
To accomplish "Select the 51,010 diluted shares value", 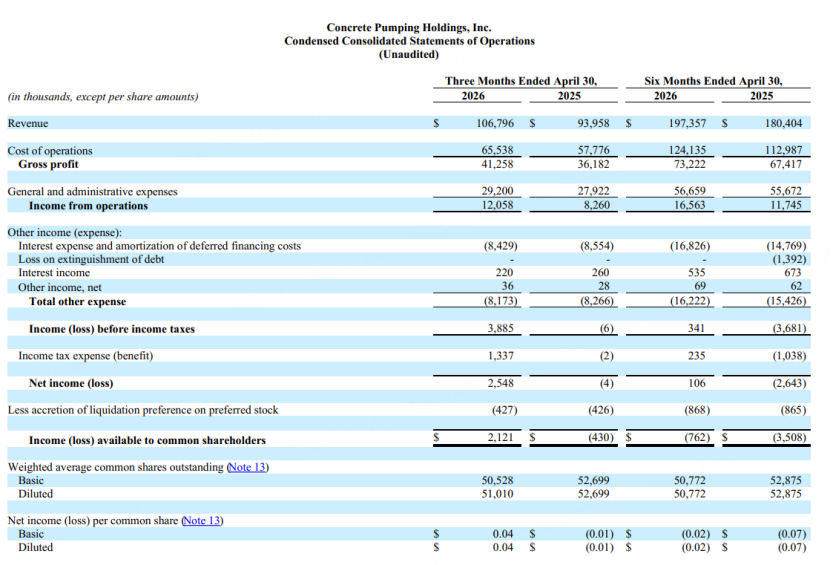I will pos(497,493).
